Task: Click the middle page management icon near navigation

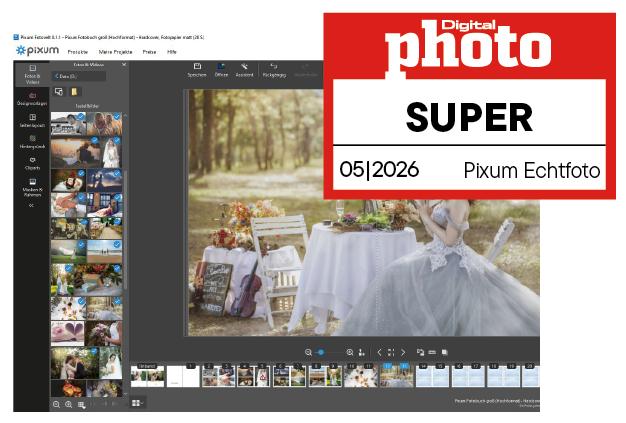Action: pyautogui.click(x=432, y=352)
